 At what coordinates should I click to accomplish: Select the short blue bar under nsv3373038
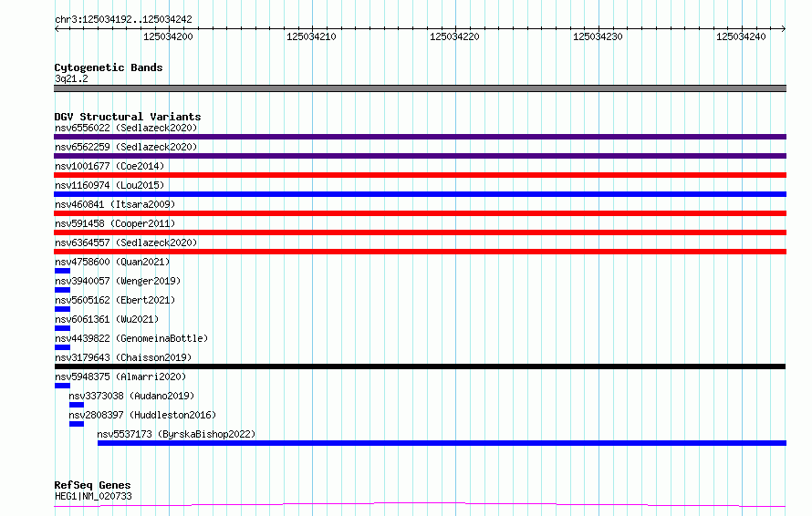point(77,405)
